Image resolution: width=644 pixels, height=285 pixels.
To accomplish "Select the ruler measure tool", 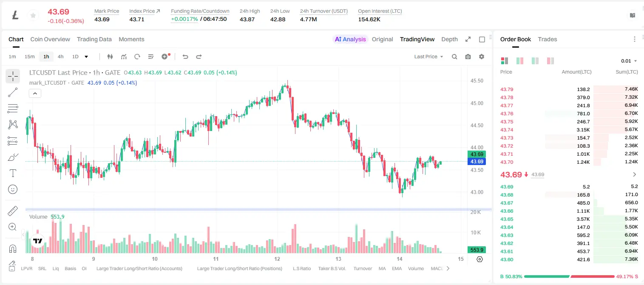I will point(13,211).
